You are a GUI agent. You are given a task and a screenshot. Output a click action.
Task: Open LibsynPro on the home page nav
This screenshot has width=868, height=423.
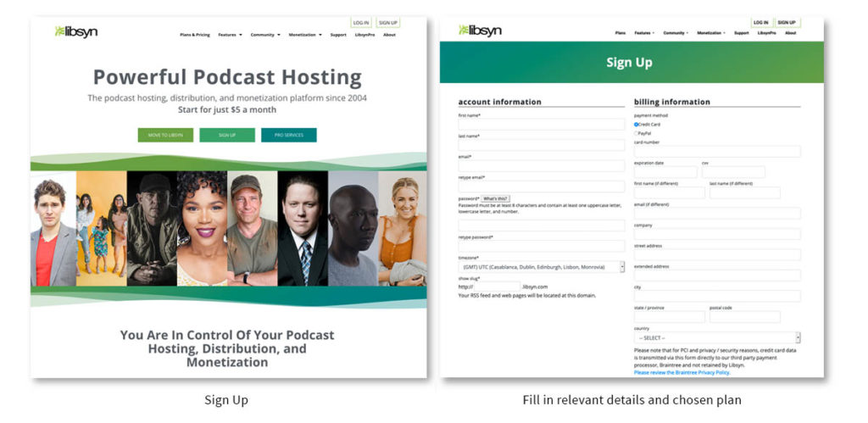[364, 35]
